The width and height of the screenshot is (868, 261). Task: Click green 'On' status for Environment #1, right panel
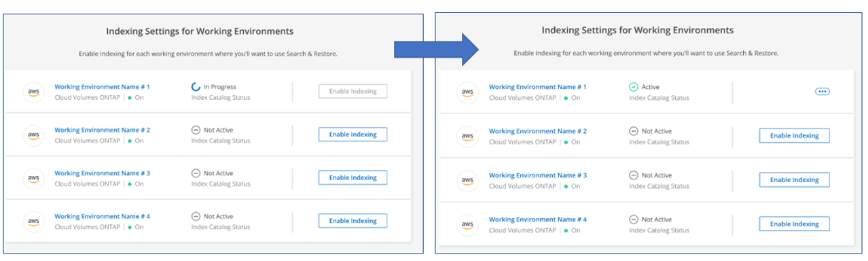point(572,98)
